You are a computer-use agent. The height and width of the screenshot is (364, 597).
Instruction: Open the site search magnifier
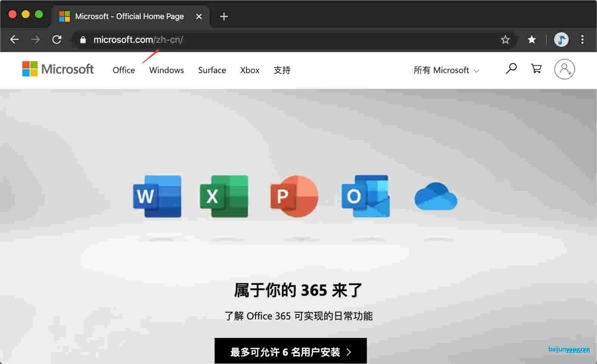point(511,68)
